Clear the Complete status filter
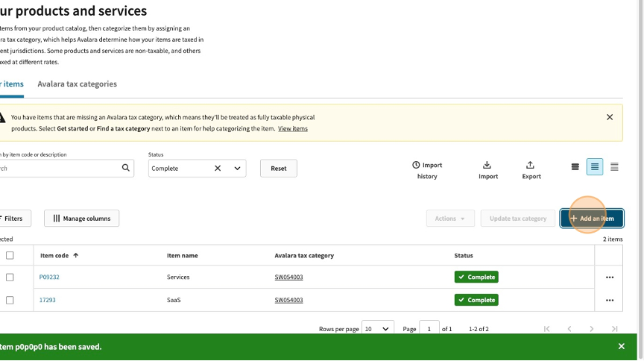The height and width of the screenshot is (361, 644). pyautogui.click(x=218, y=168)
